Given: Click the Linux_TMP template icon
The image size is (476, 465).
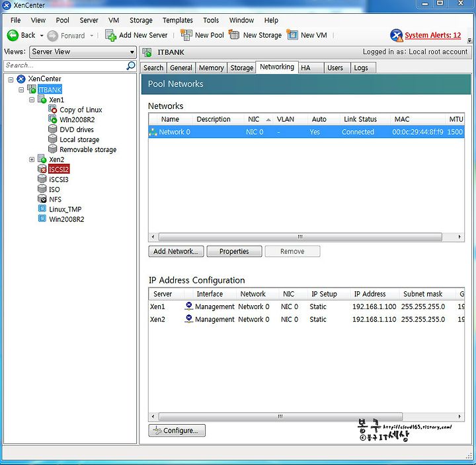Looking at the screenshot, I should (x=42, y=209).
